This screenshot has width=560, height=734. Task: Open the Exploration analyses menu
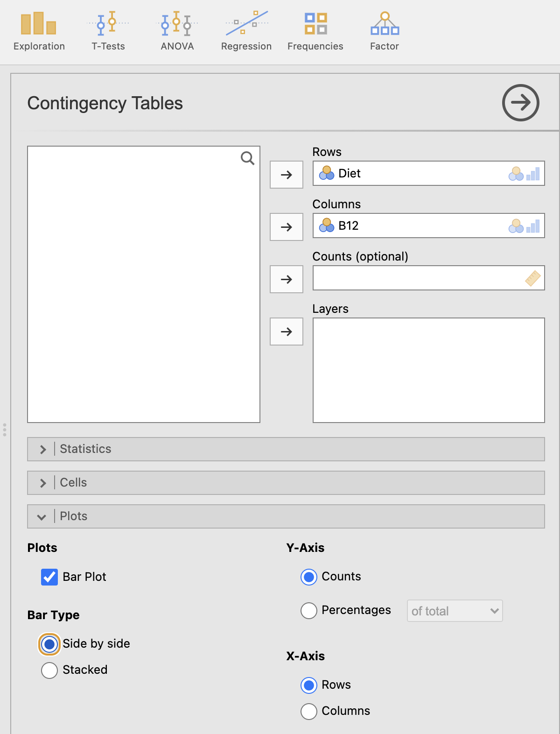[x=39, y=31]
